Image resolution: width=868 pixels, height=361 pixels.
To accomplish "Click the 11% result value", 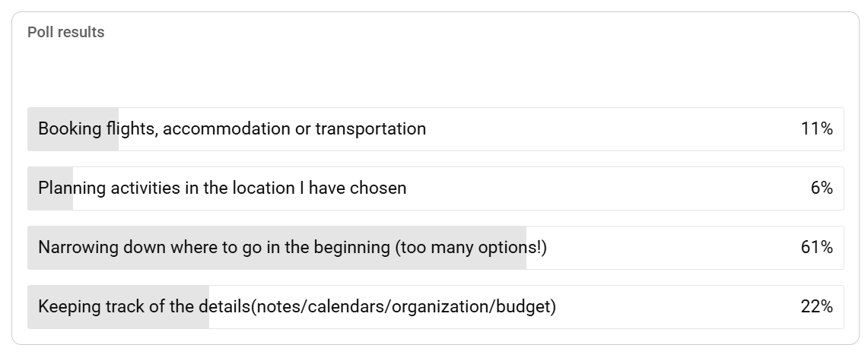I will coord(816,129).
